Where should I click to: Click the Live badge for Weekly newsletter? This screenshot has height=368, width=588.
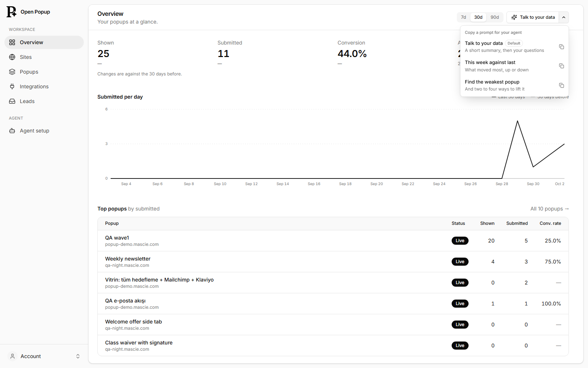(x=460, y=262)
